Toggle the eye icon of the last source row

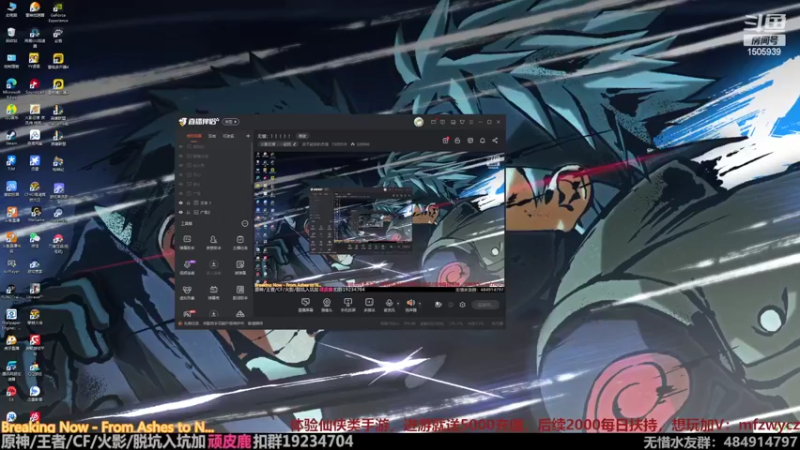(181, 212)
